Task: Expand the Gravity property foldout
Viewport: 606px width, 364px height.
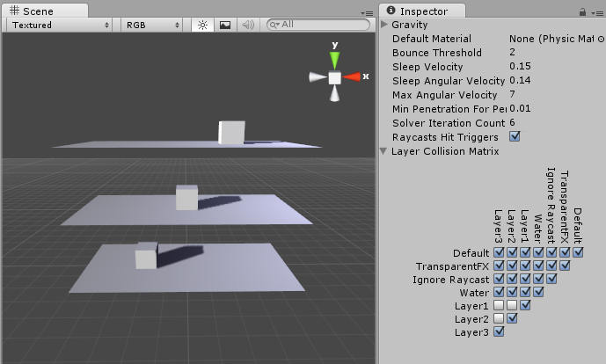Action: coord(384,25)
